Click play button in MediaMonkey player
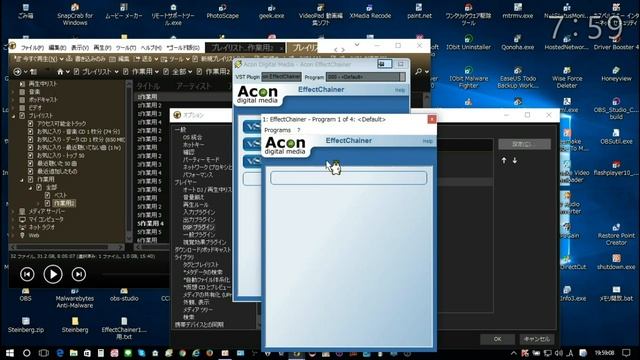 click(x=53, y=274)
